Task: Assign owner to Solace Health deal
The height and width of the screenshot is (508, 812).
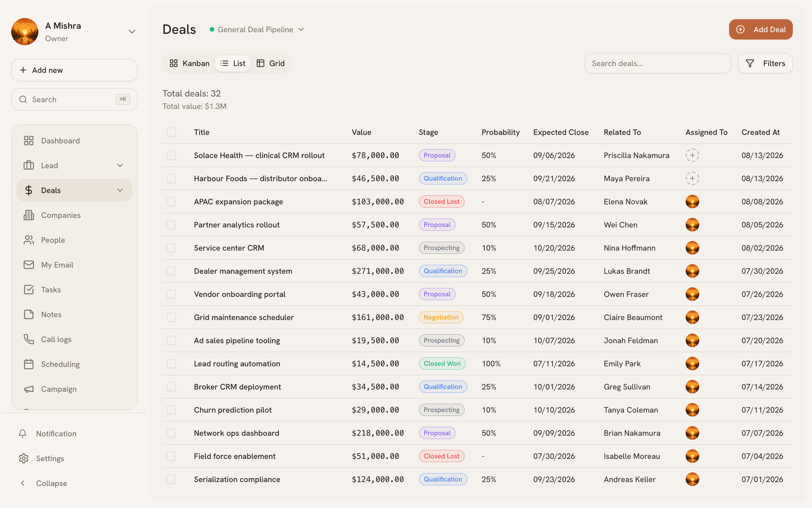Action: [692, 155]
